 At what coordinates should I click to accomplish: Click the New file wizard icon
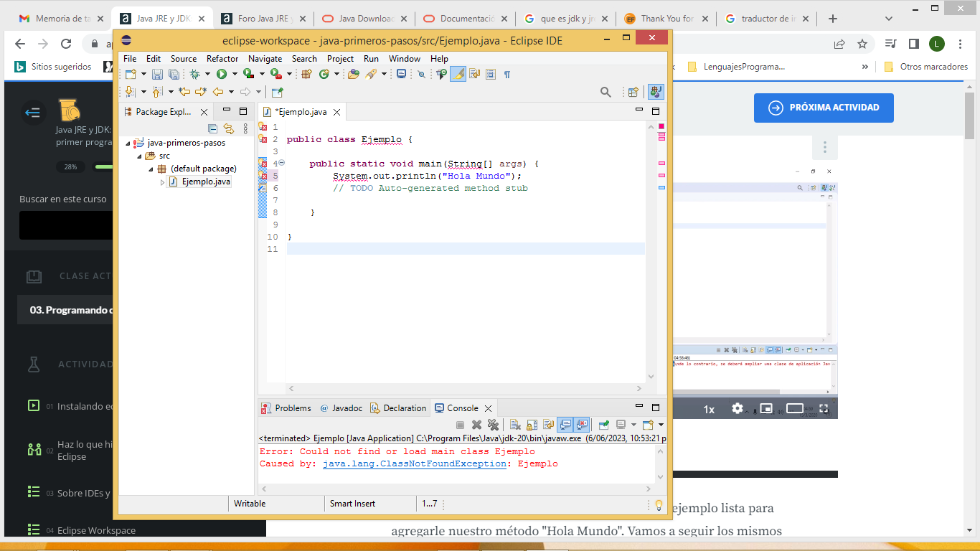(131, 74)
